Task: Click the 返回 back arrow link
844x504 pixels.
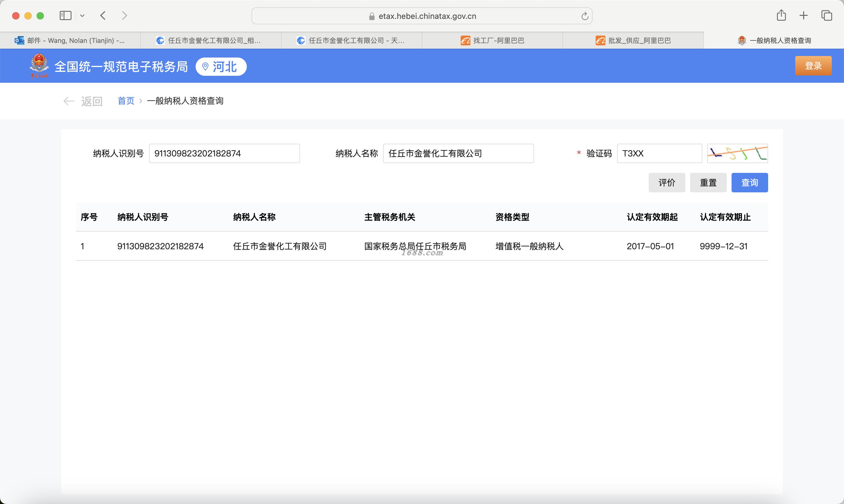Action: coord(83,101)
